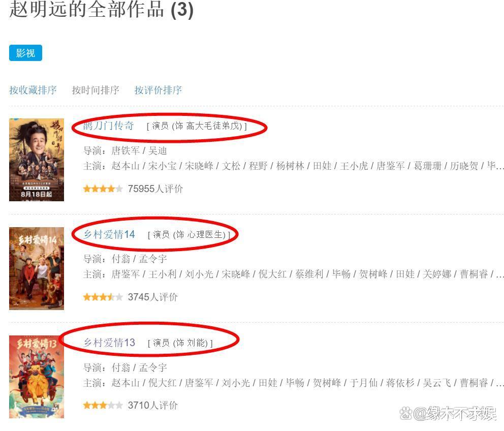Click the paw icon in watermark
The height and width of the screenshot is (431, 504).
coord(406,413)
